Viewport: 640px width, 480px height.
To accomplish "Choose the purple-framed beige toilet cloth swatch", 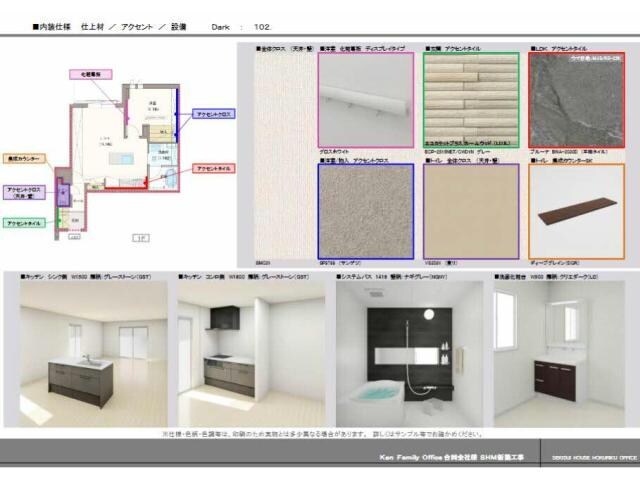I will 470,210.
